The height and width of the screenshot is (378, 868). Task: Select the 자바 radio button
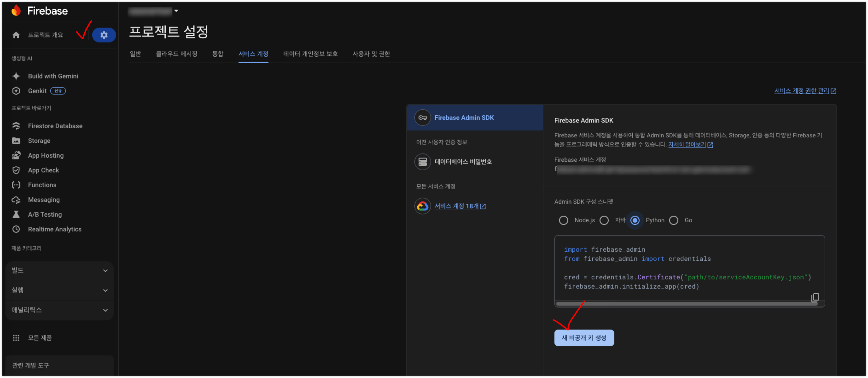(604, 220)
